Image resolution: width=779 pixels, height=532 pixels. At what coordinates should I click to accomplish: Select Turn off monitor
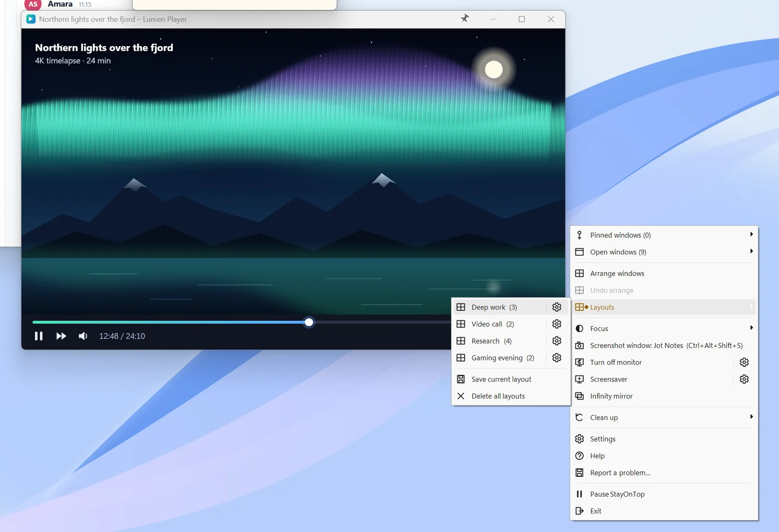click(653, 362)
